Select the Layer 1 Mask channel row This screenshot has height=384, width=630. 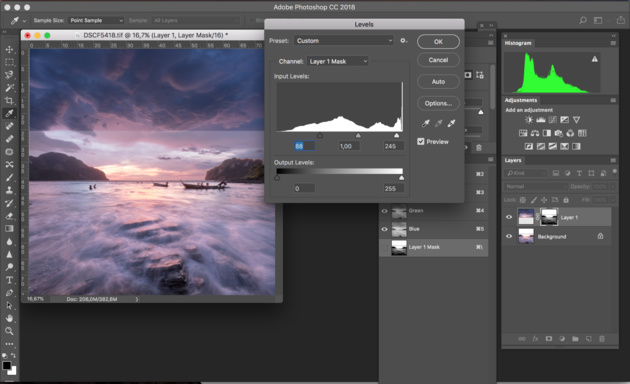434,247
